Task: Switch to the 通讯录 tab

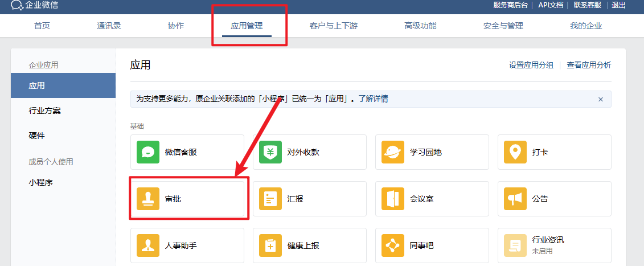Action: (x=109, y=26)
